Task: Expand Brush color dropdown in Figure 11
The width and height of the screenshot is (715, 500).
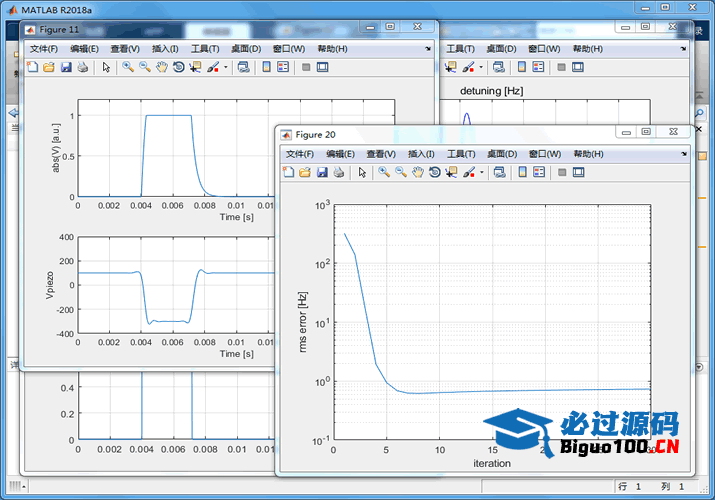Action: coord(226,67)
